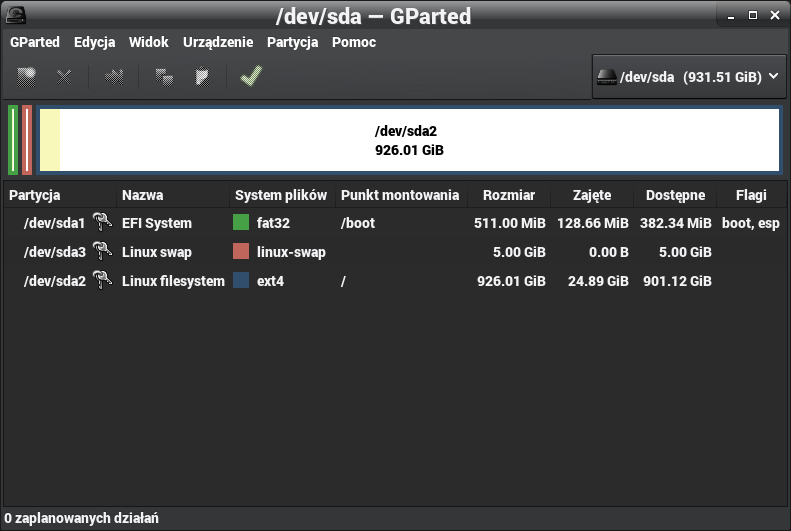Select the /dev/sda2 block in disk map

[409, 140]
